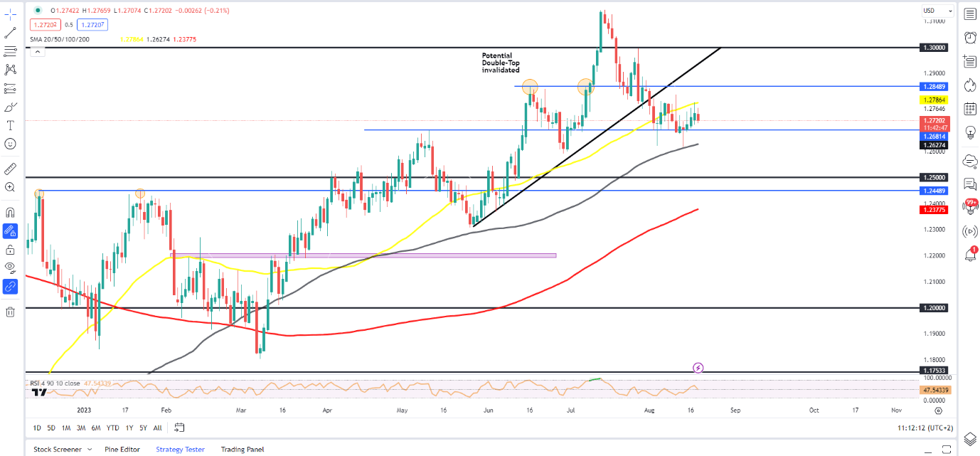
Task: Select the brush drawing tool
Action: (10, 107)
